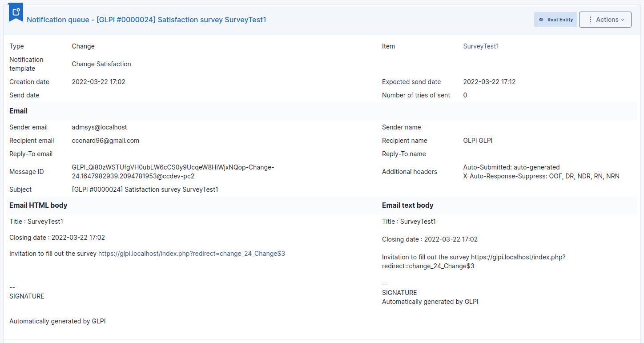Open the survey URL in the HTML body
This screenshot has height=343, width=644.
coord(192,254)
